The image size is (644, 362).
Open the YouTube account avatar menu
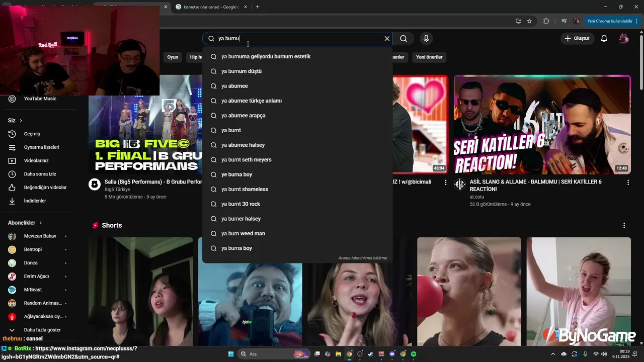[x=624, y=39]
